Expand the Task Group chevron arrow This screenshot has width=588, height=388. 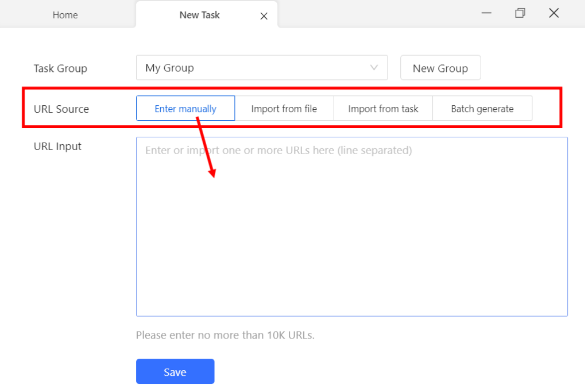tap(374, 68)
